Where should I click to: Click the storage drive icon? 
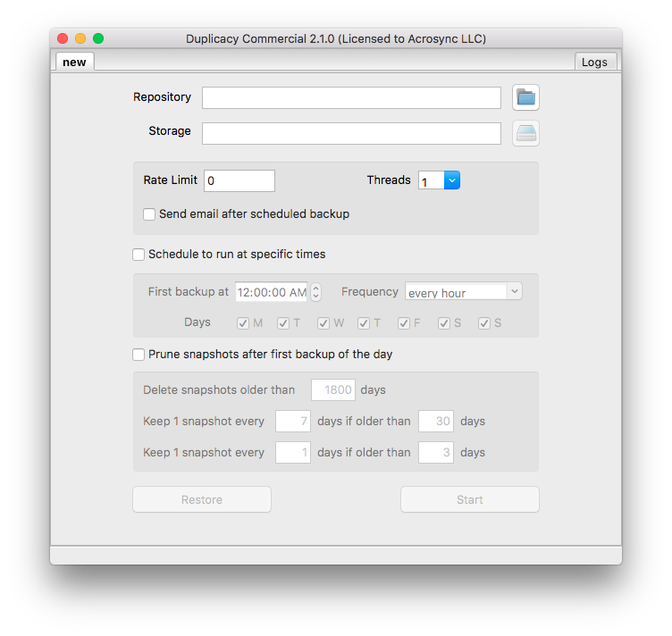click(525, 133)
